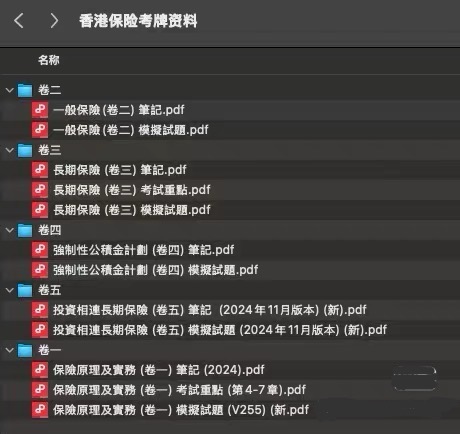Select 保險原理及實務 (卷一) 模擬試題 (V255) file name
The image size is (460, 434).
pyautogui.click(x=181, y=410)
